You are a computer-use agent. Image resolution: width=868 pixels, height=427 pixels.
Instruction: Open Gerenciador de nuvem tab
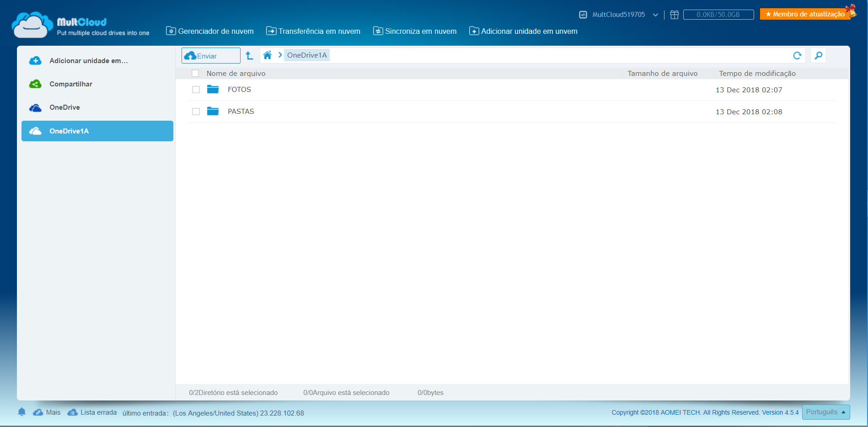coord(210,31)
